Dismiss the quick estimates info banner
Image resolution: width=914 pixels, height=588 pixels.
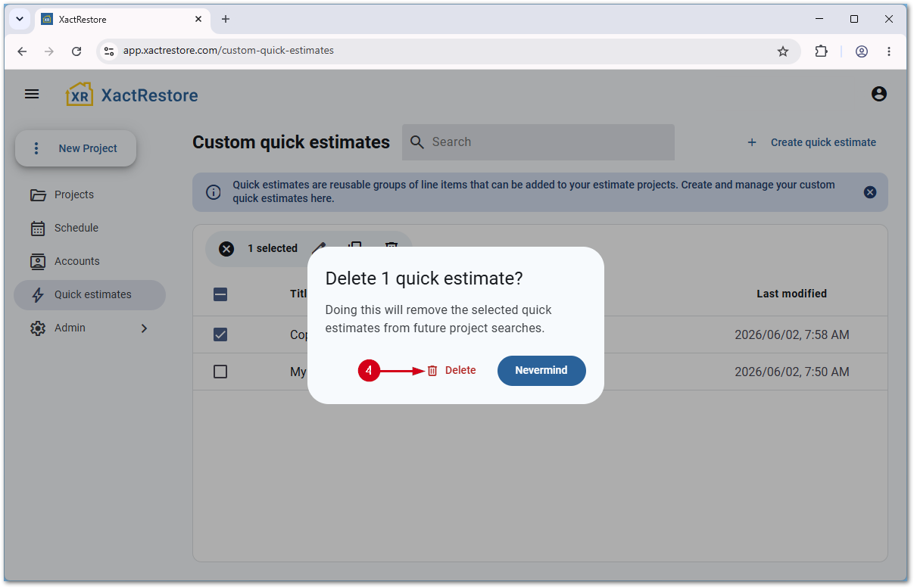(870, 192)
